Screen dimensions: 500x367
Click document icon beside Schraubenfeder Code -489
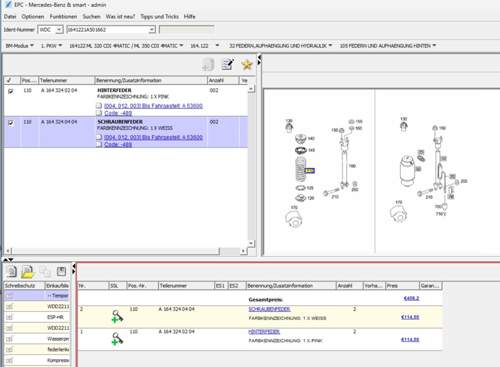tap(99, 144)
